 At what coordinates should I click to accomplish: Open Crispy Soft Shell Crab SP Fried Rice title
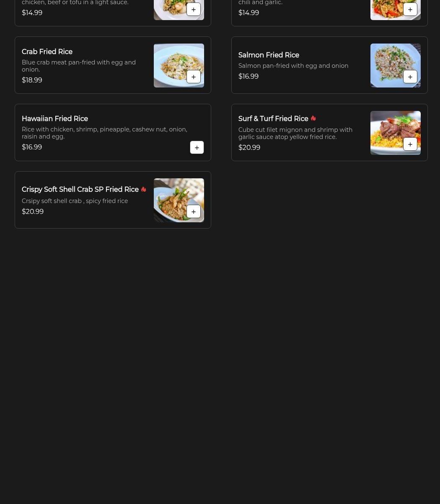pyautogui.click(x=80, y=190)
